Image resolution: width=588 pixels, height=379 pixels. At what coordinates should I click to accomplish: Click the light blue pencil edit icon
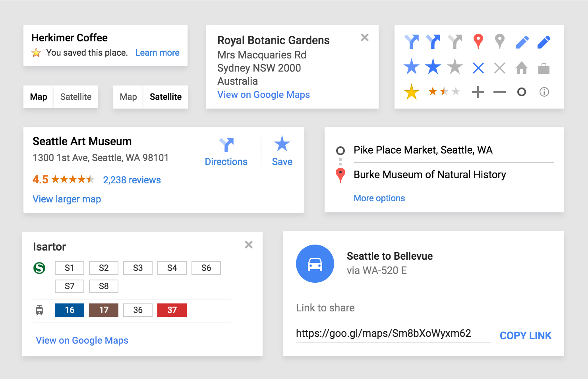(x=522, y=42)
